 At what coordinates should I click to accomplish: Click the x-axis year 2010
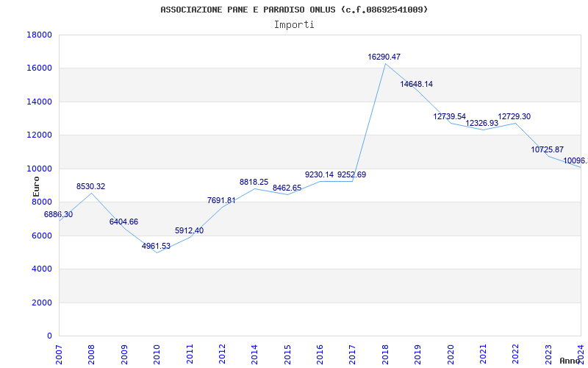(x=157, y=354)
